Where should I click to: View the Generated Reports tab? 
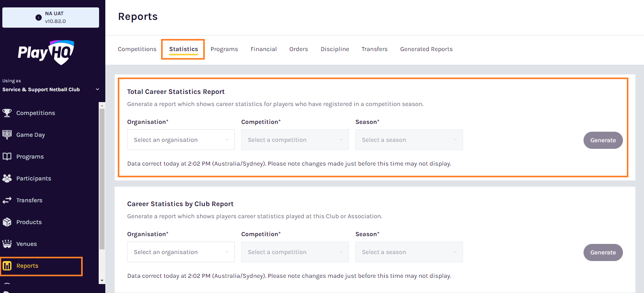426,49
